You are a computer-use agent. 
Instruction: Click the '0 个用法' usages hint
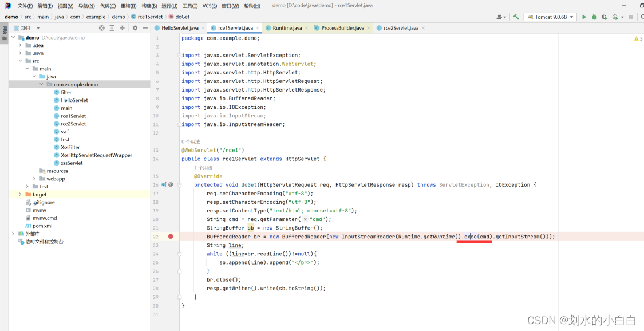[191, 141]
